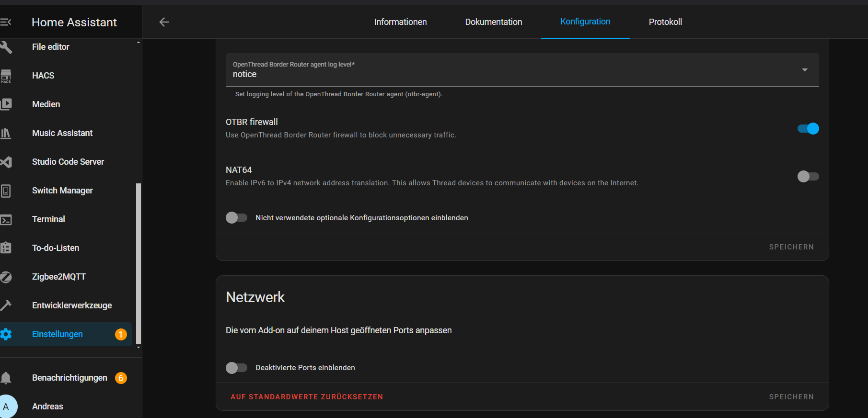Click the NAT64 description about IPv6 translation
This screenshot has width=868, height=418.
(x=432, y=183)
